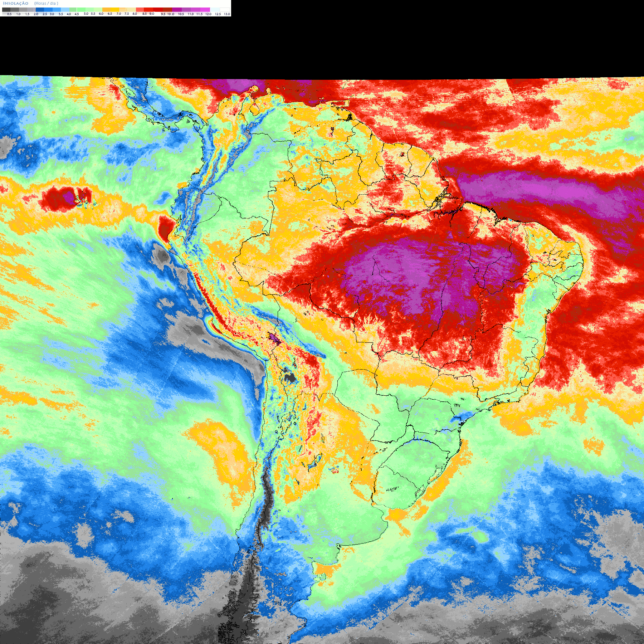This screenshot has height=644, width=644.
Task: Click the 6.0 legend value
Action: [x=101, y=14]
